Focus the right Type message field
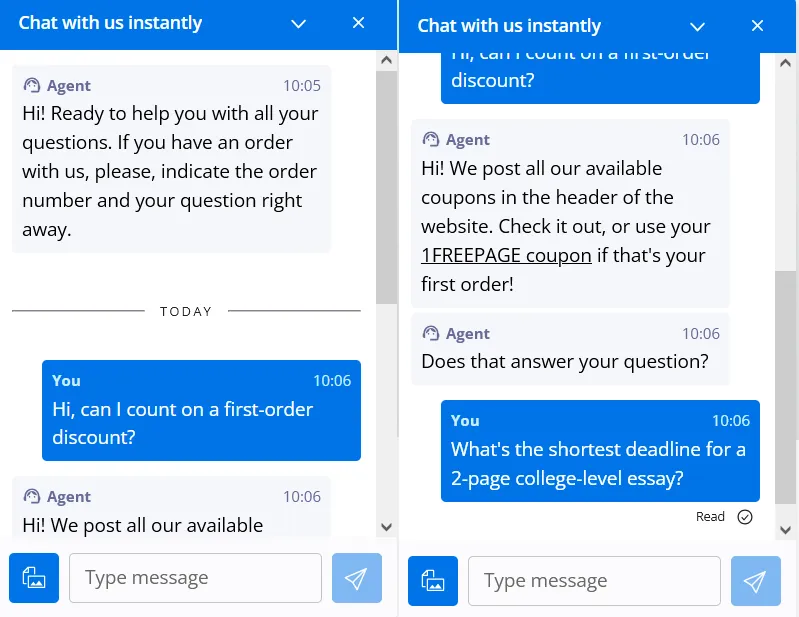The image size is (799, 617). 594,581
